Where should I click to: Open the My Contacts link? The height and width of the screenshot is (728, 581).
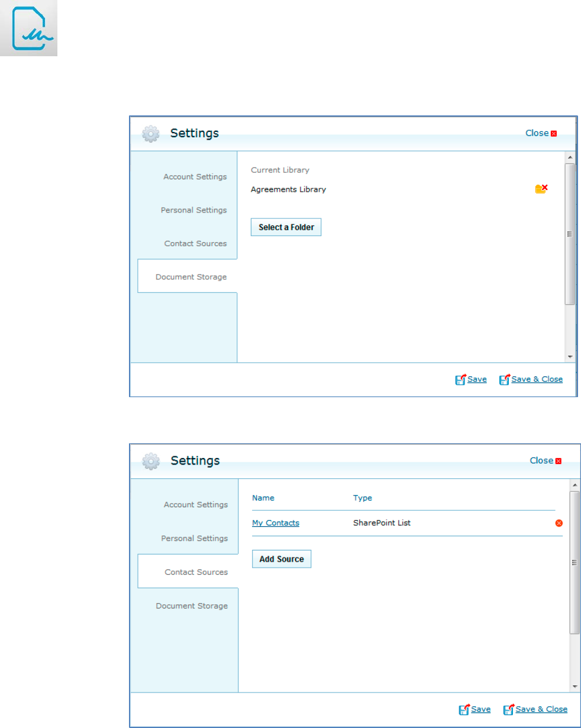point(276,523)
